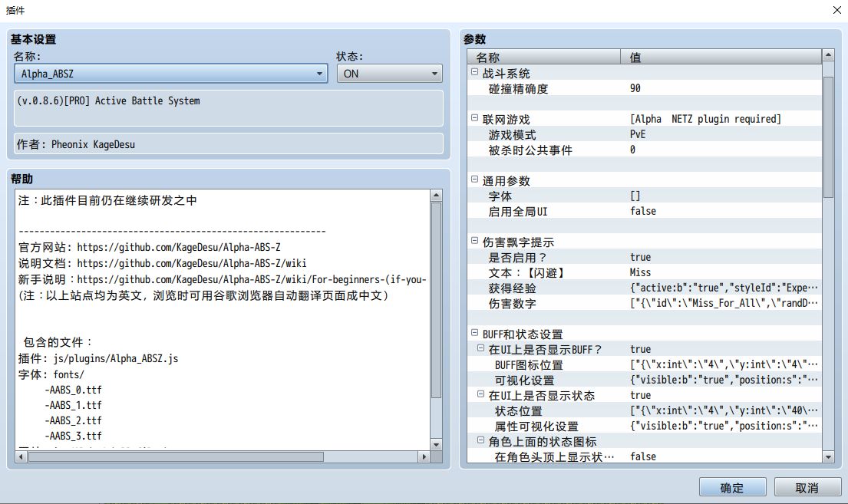The height and width of the screenshot is (504, 848).
Task: Click the 确定 button
Action: tap(732, 487)
